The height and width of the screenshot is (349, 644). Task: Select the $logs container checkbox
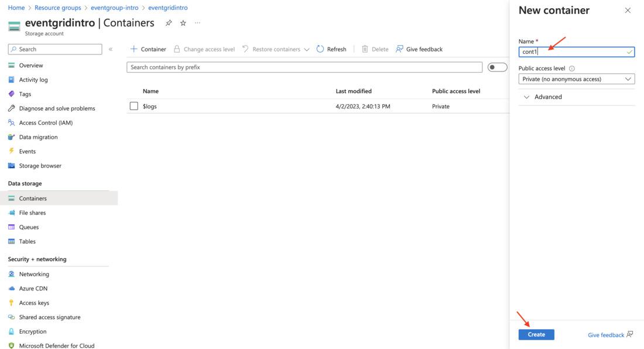tap(134, 106)
